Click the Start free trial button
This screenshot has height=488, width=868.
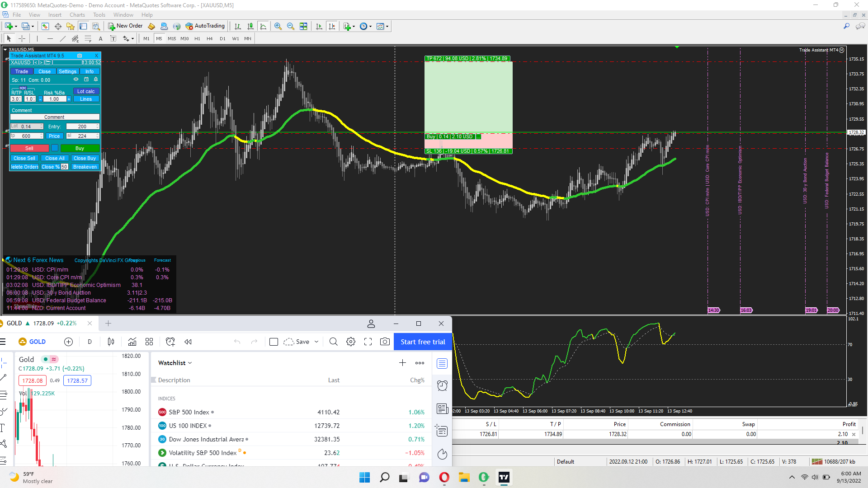[x=423, y=342]
